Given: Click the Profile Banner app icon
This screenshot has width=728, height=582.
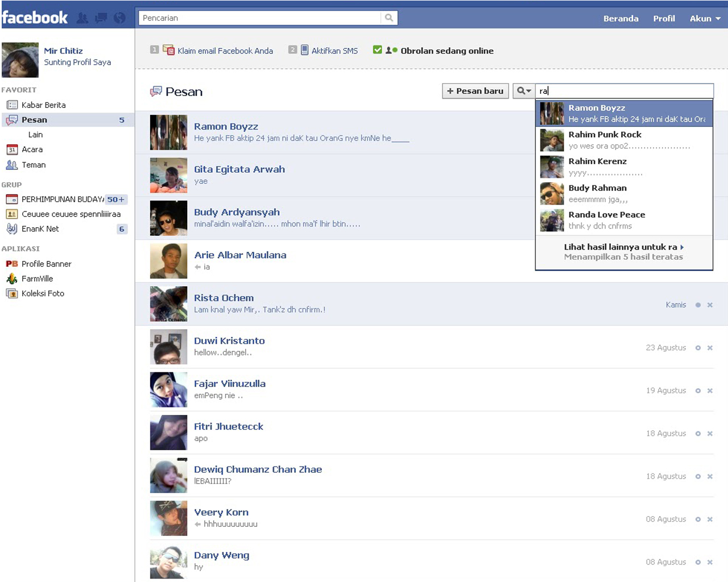Looking at the screenshot, I should [x=12, y=264].
